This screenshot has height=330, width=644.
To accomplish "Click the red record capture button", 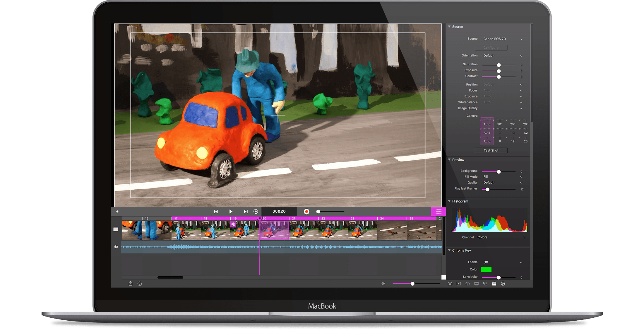I will click(306, 212).
